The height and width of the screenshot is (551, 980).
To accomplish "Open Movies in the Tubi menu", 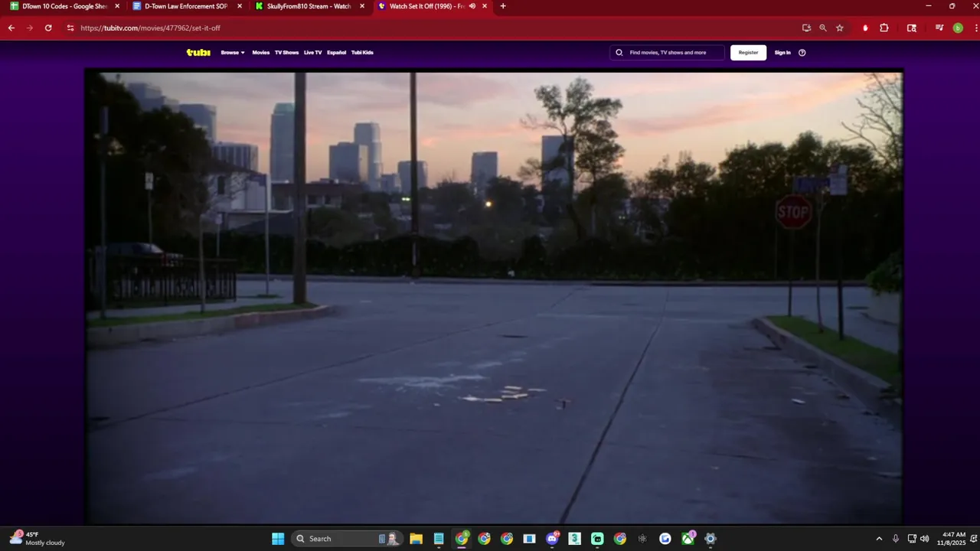I will (x=261, y=53).
